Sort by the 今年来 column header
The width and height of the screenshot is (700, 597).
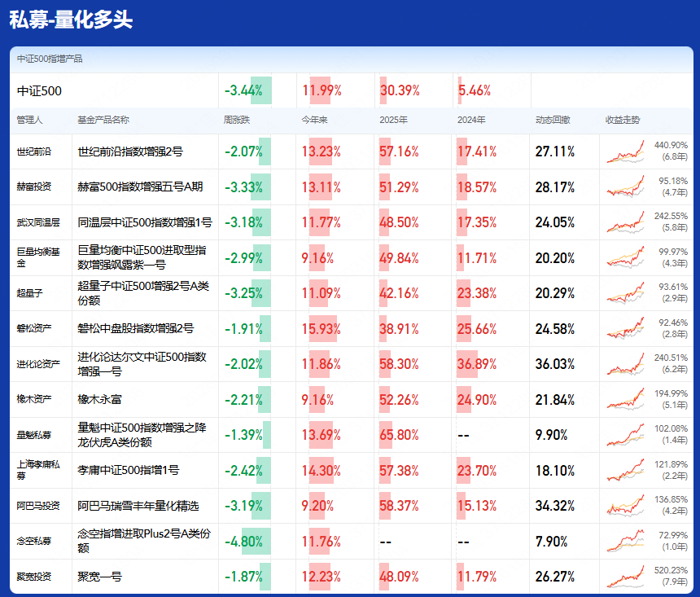[x=313, y=120]
